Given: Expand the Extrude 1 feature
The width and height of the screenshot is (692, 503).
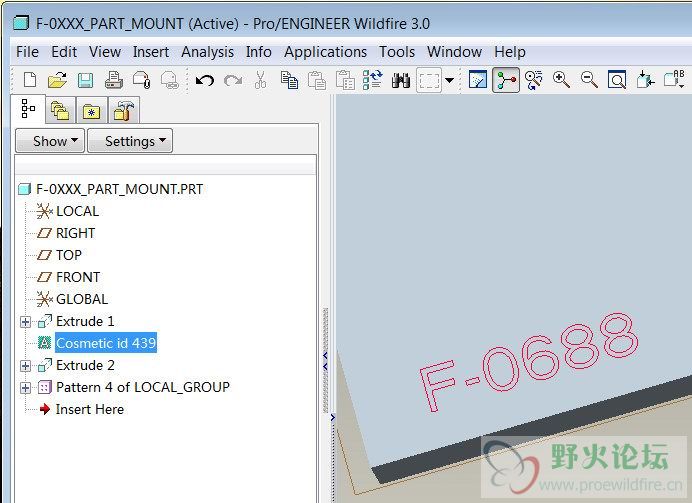Looking at the screenshot, I should (26, 322).
